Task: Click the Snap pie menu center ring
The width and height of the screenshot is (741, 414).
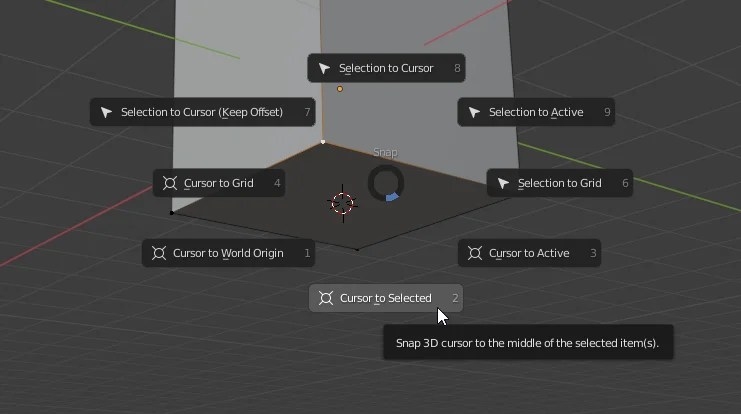Action: click(x=385, y=183)
